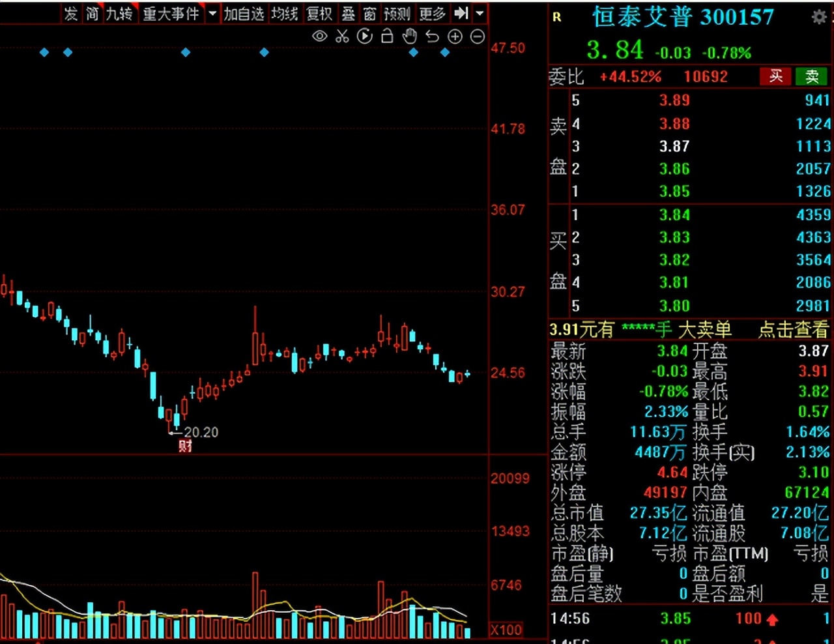Expand the dropdown arrow next to 重大事件
Viewport: 834px width, 644px height.
tap(212, 13)
